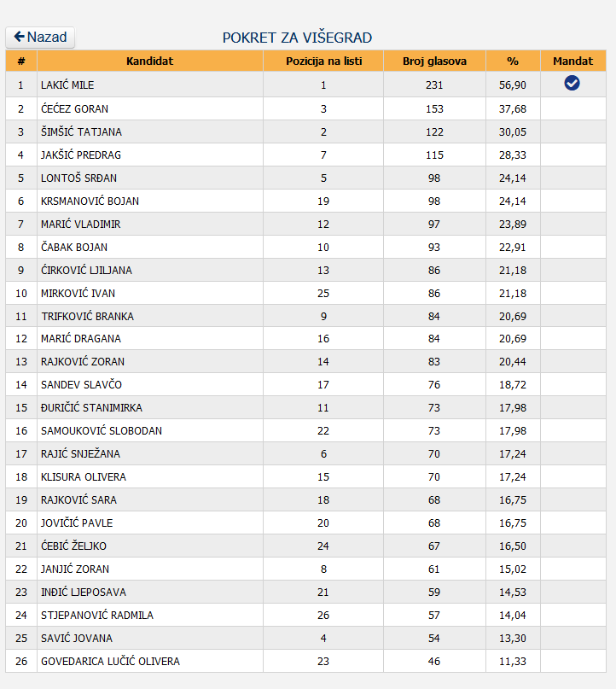
Task: Select candidate ŠIMŠIĆ TATJANA
Action: (81, 131)
